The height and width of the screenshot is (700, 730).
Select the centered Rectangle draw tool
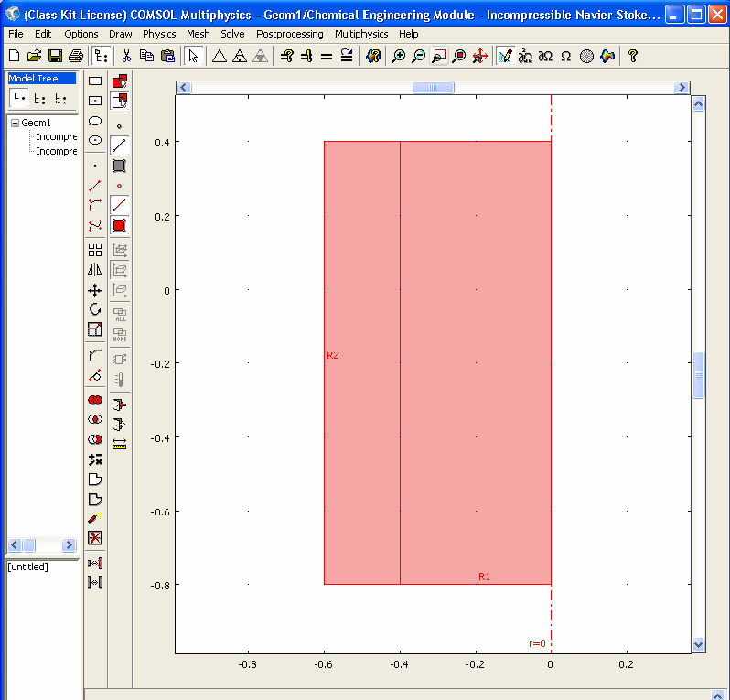point(95,101)
